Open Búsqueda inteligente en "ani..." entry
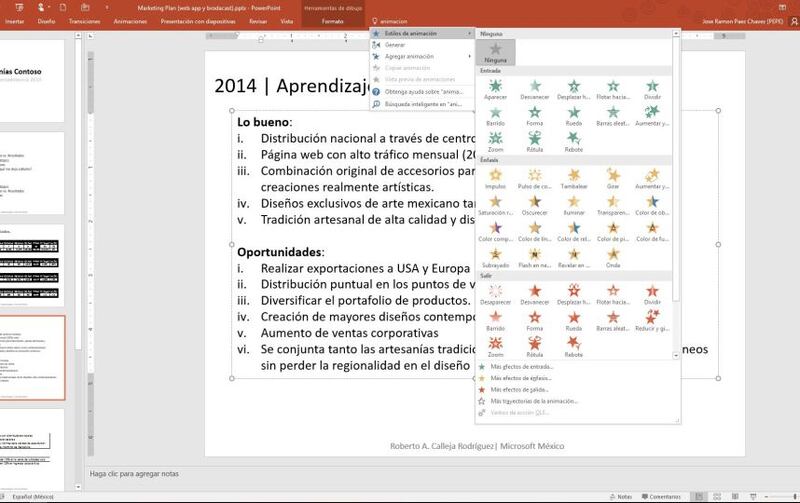Image resolution: width=800 pixels, height=503 pixels. pyautogui.click(x=422, y=104)
